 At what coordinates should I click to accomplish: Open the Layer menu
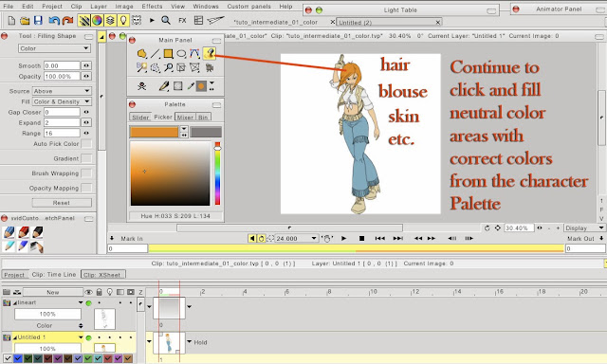(99, 7)
